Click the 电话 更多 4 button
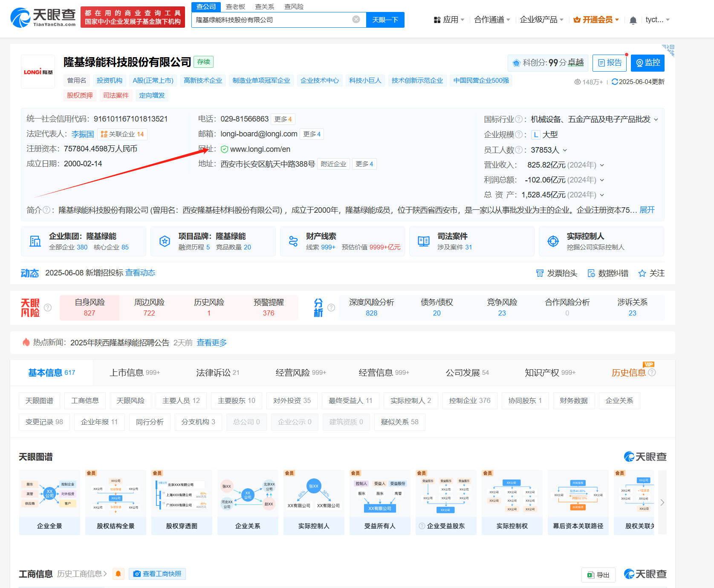Viewport: 714px width, 588px height. [x=283, y=119]
